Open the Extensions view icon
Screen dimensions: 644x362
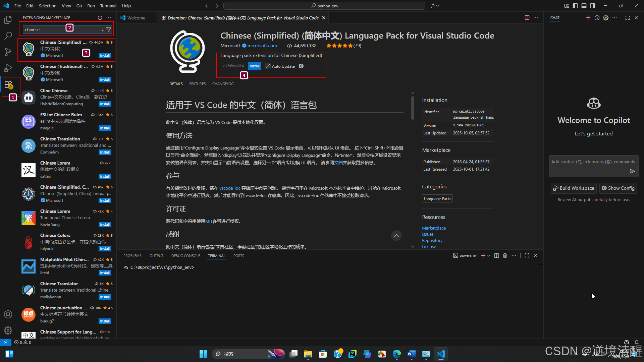click(x=8, y=85)
